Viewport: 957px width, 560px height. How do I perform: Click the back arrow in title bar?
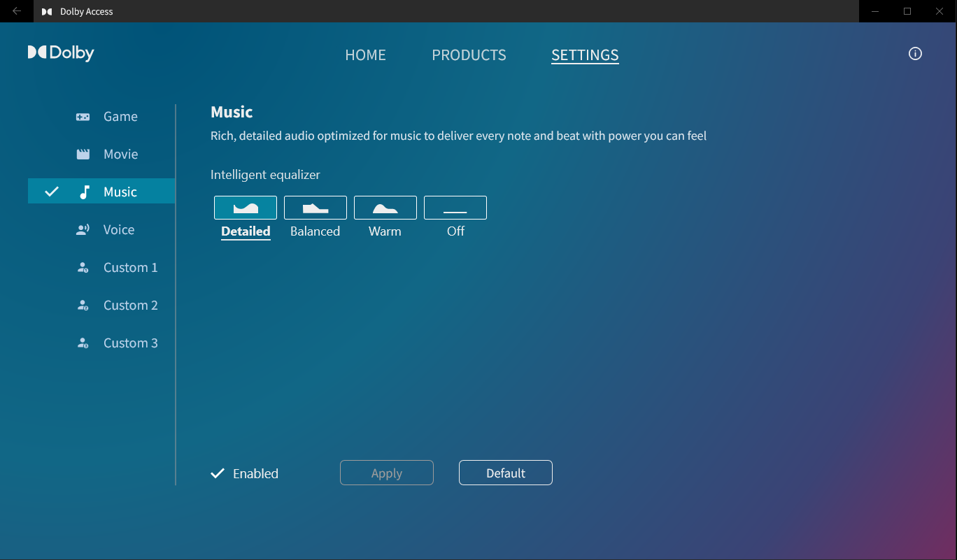pyautogui.click(x=17, y=11)
